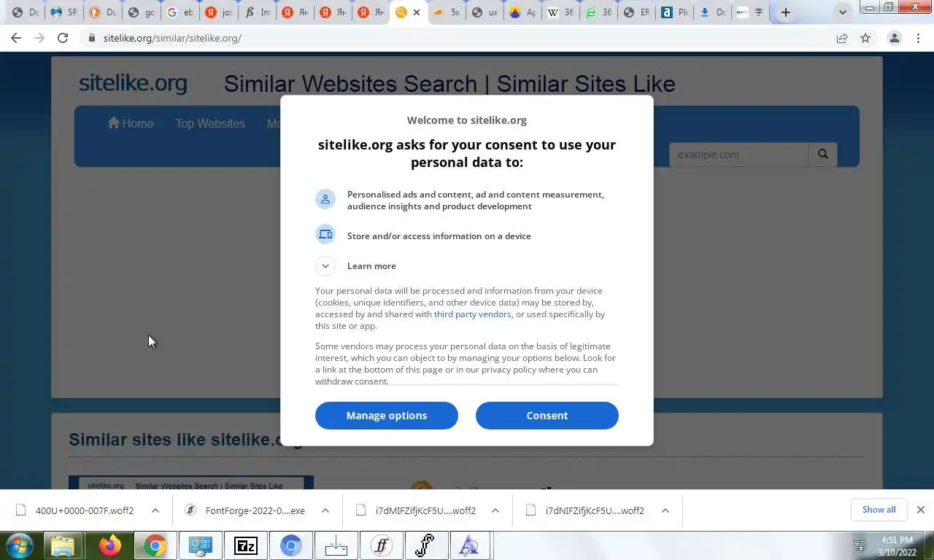The image size is (934, 560).
Task: Open File Explorer from the taskbar
Action: click(63, 545)
